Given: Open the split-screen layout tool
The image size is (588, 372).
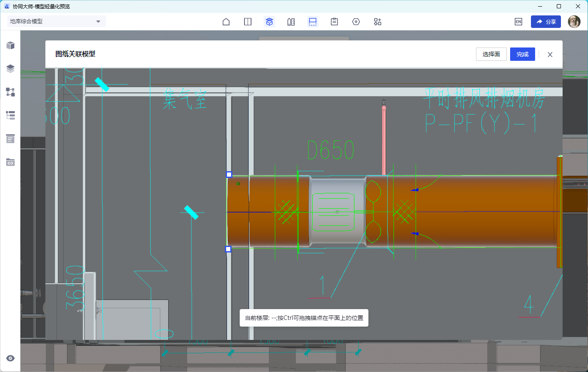Looking at the screenshot, I should pyautogui.click(x=248, y=22).
